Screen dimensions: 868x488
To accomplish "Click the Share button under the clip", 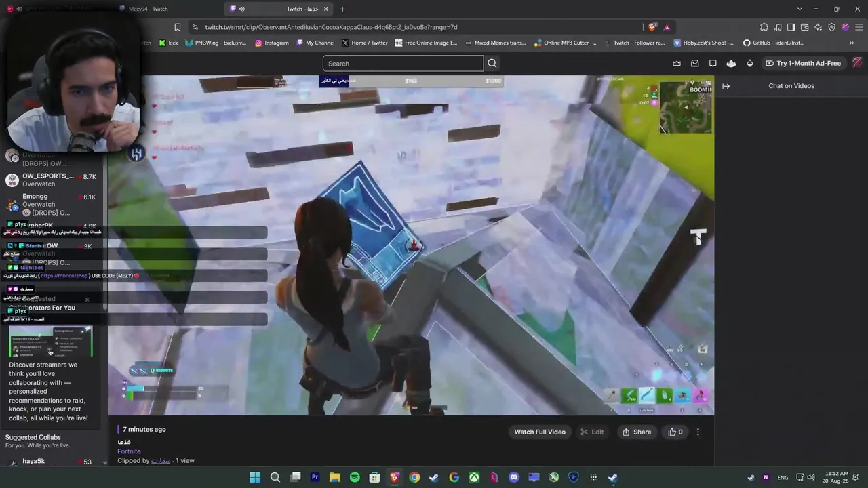I will 637,432.
